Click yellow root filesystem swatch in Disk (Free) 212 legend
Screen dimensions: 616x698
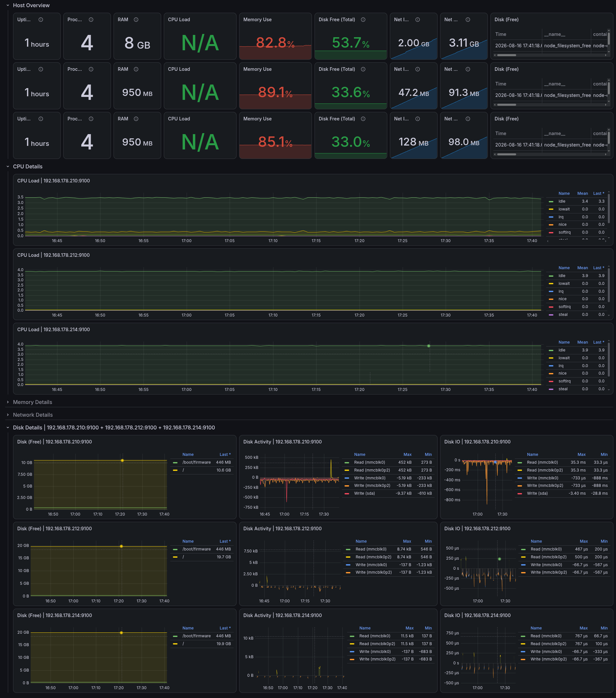click(175, 557)
